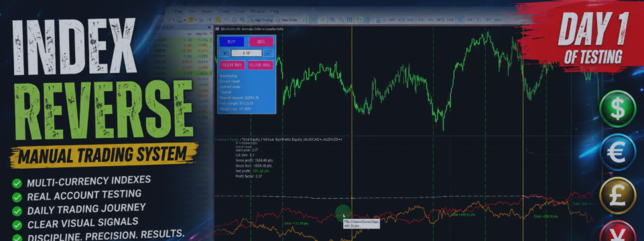Open the Charts menu
This screenshot has width=644, height=241.
[223, 11]
